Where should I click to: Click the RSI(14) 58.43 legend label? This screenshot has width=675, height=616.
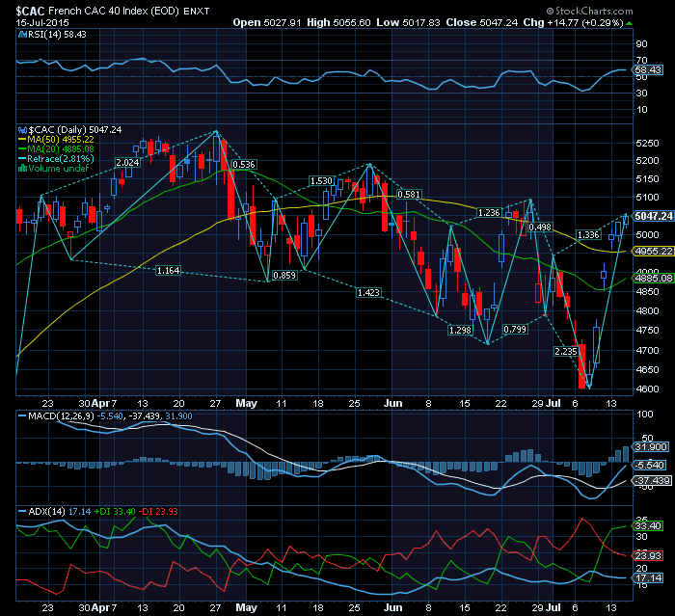[x=52, y=35]
